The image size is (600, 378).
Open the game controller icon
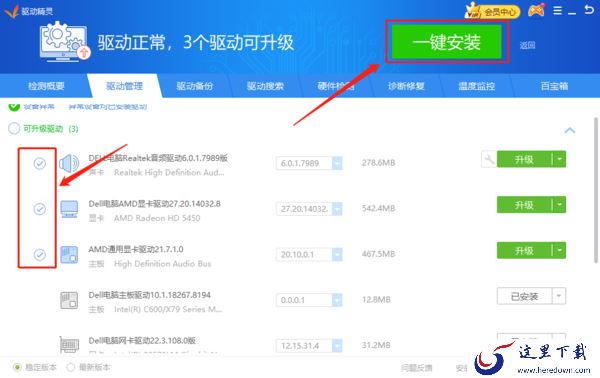(536, 11)
